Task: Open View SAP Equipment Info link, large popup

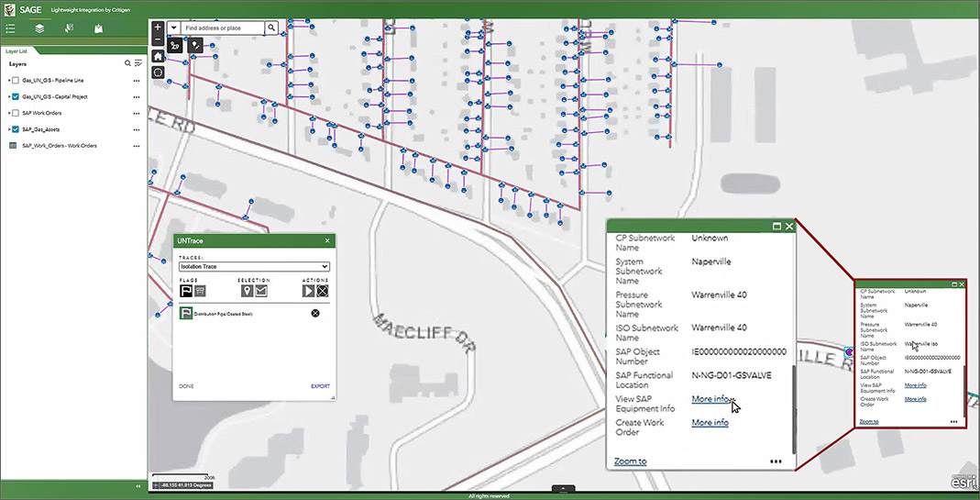Action: pos(710,398)
